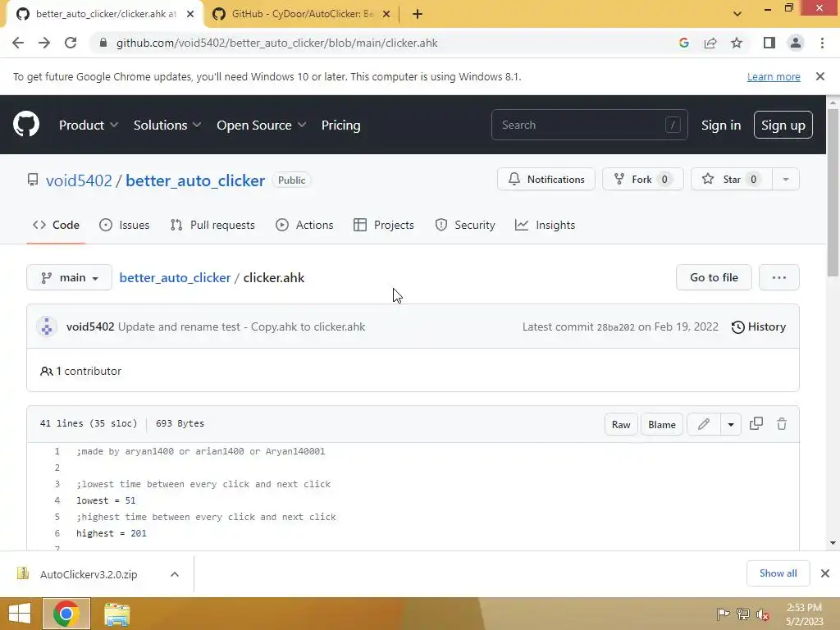This screenshot has width=840, height=630.
Task: Open the star lists dropdown arrow
Action: [x=786, y=180]
